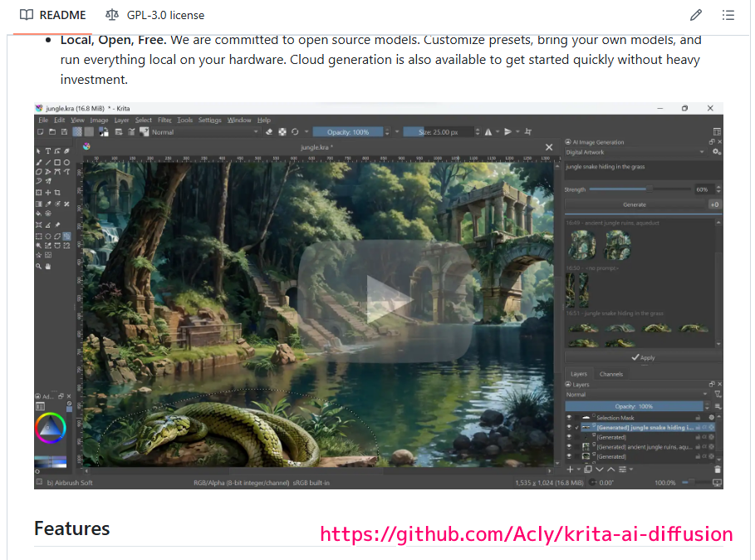Click the Open File toolbar icon
Viewport: 755px width, 560px height.
point(52,132)
